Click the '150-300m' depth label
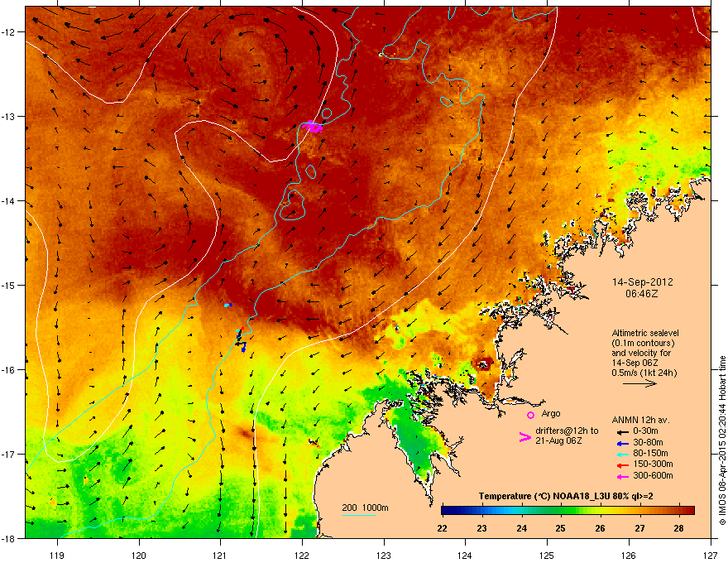Screen dimensions: 728x563 pos(653,464)
